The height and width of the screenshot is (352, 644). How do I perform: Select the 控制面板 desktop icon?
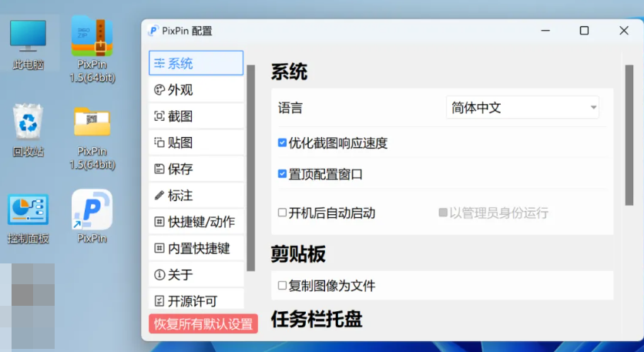28,219
